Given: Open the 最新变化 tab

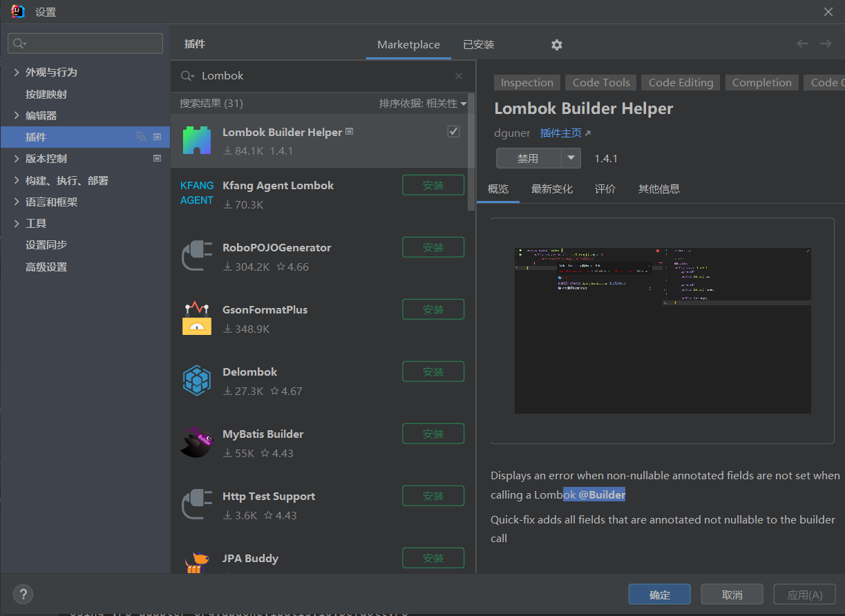Looking at the screenshot, I should [x=552, y=189].
